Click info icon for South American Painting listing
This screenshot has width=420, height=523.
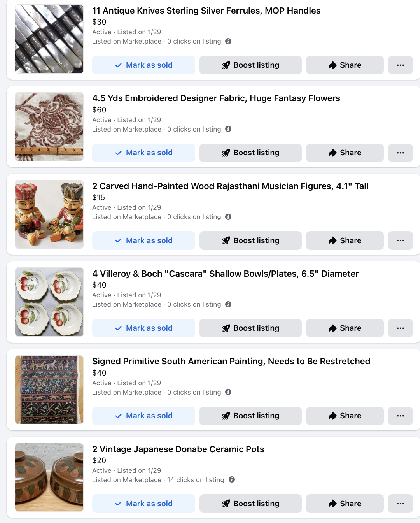pos(228,392)
